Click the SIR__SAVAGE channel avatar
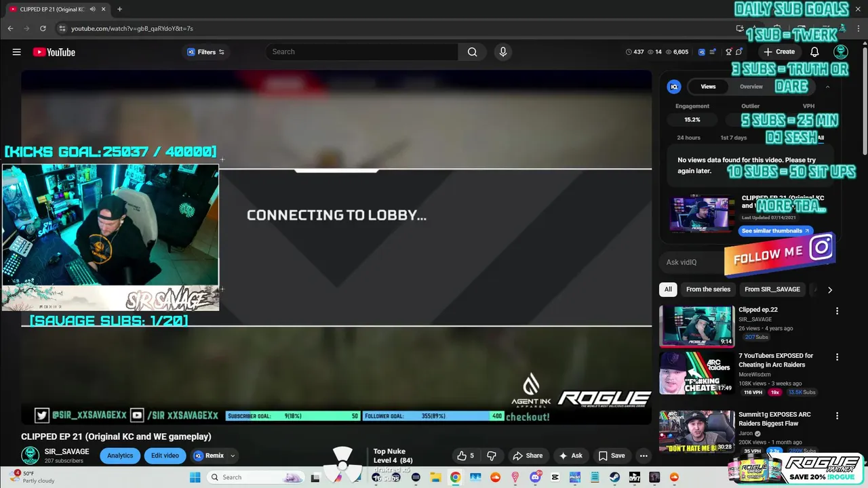 coord(30,455)
